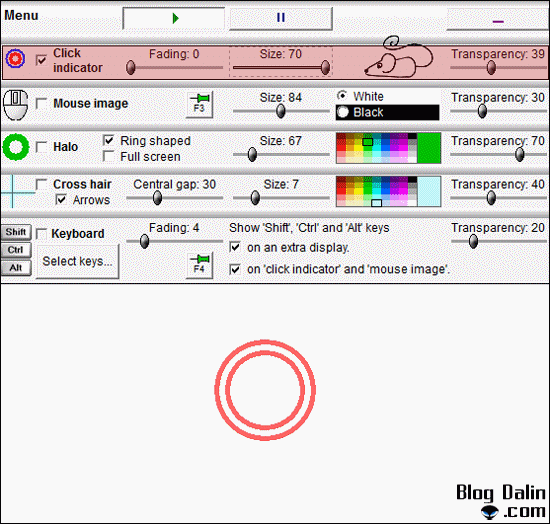Viewport: 550px width, 524px height.
Task: Open the Menu item
Action: point(21,15)
